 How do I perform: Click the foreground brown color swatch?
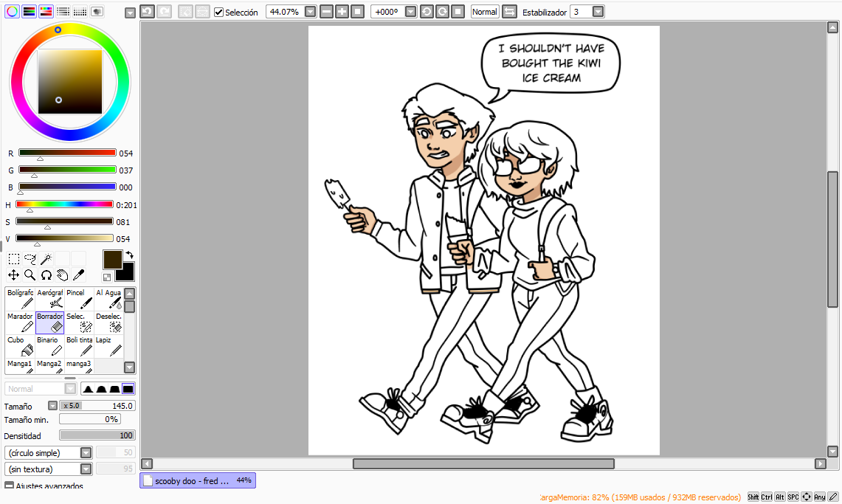coord(112,259)
